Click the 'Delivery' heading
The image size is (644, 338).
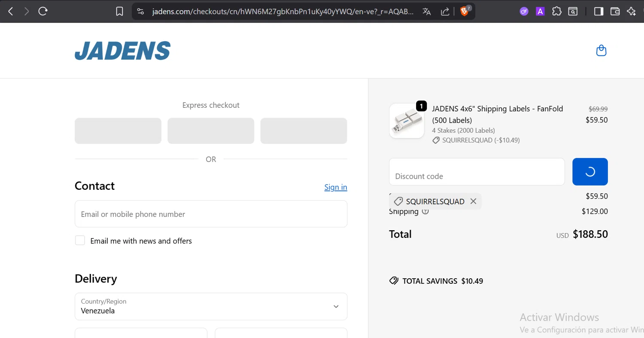96,279
